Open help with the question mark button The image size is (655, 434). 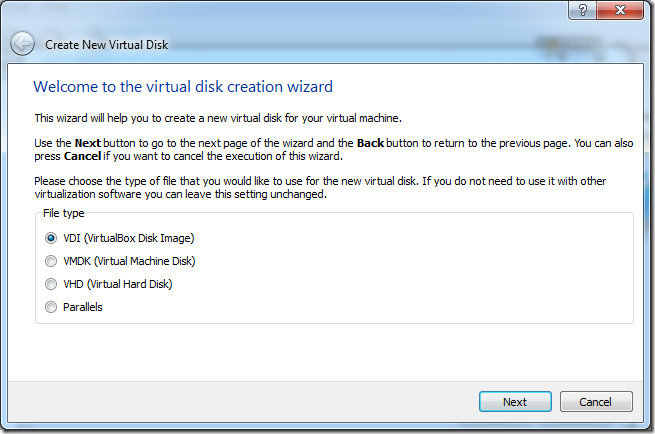click(583, 10)
